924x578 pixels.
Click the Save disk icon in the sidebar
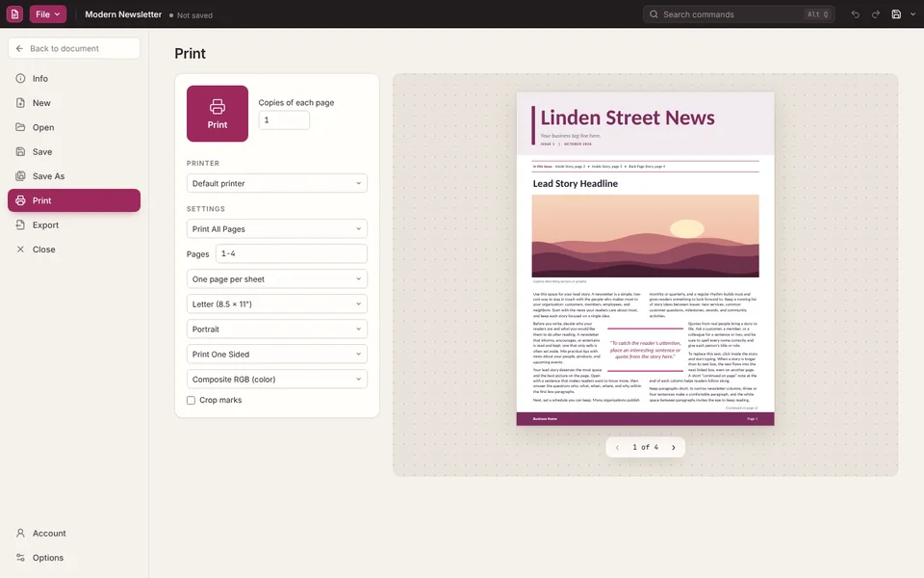pos(20,151)
